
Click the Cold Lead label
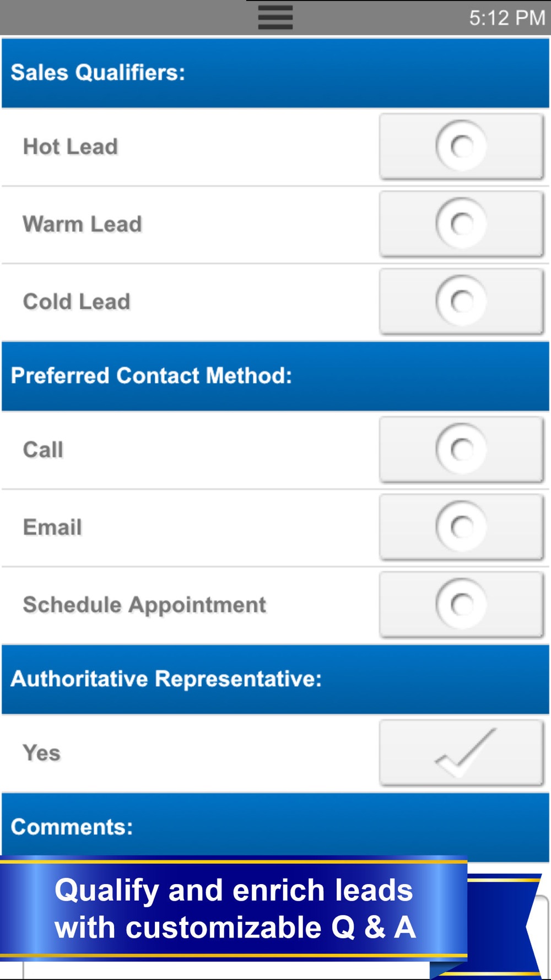click(77, 302)
